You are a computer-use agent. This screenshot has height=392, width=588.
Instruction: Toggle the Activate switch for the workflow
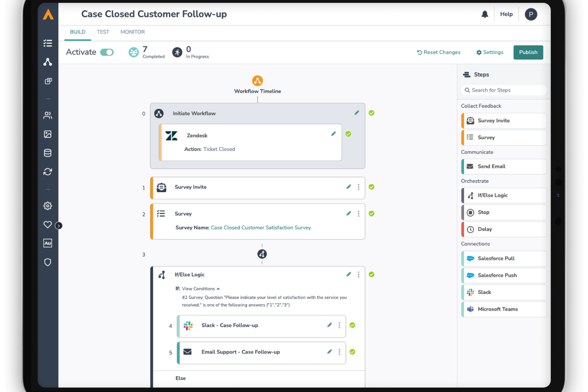pos(106,52)
